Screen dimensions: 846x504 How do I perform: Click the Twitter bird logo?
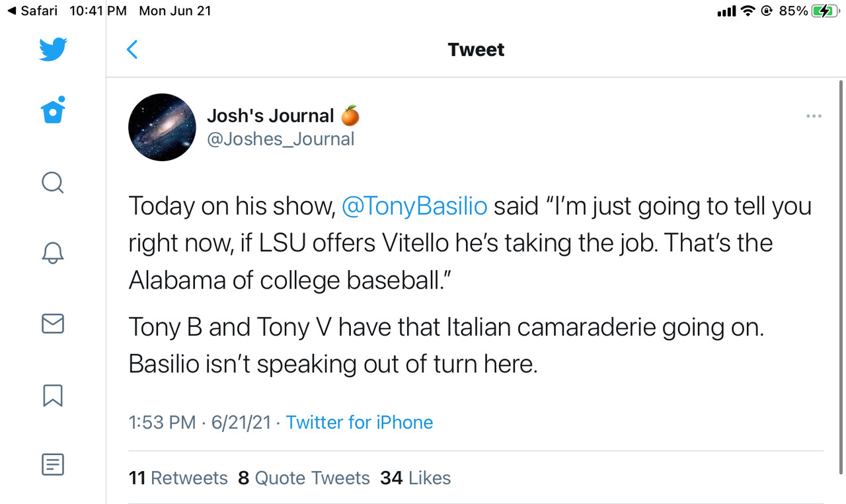point(53,50)
